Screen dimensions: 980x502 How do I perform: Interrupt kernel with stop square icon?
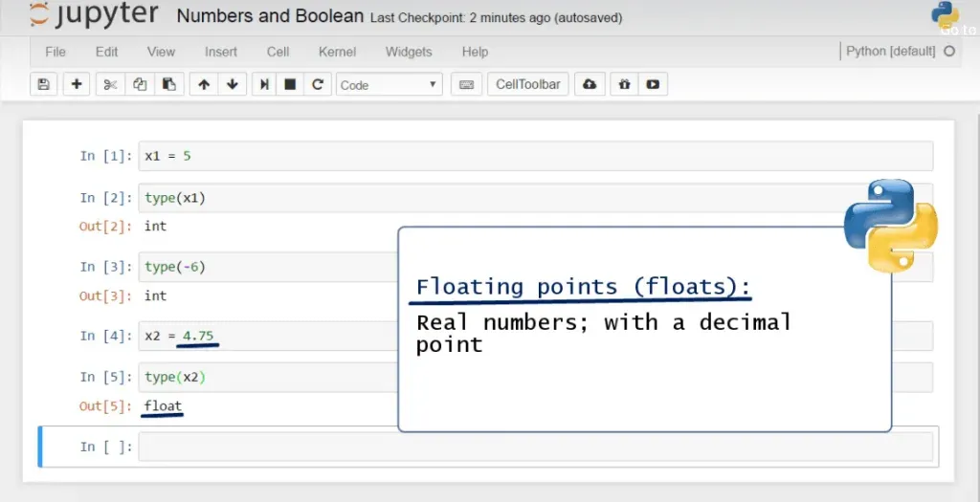[290, 84]
